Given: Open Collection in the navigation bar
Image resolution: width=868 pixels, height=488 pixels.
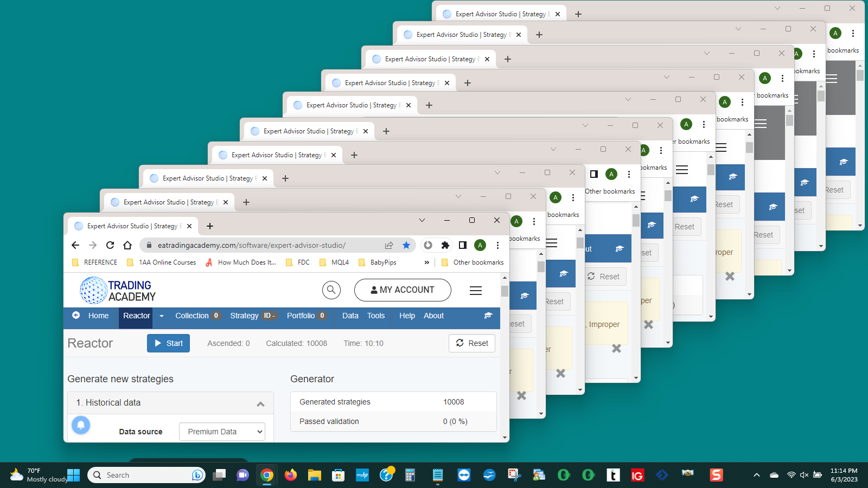Looking at the screenshot, I should coord(197,316).
